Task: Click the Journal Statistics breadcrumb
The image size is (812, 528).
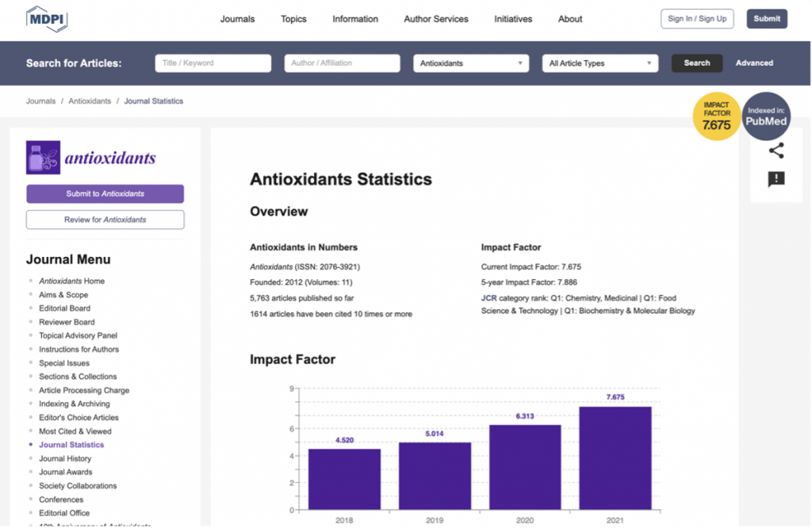Action: [x=153, y=101]
